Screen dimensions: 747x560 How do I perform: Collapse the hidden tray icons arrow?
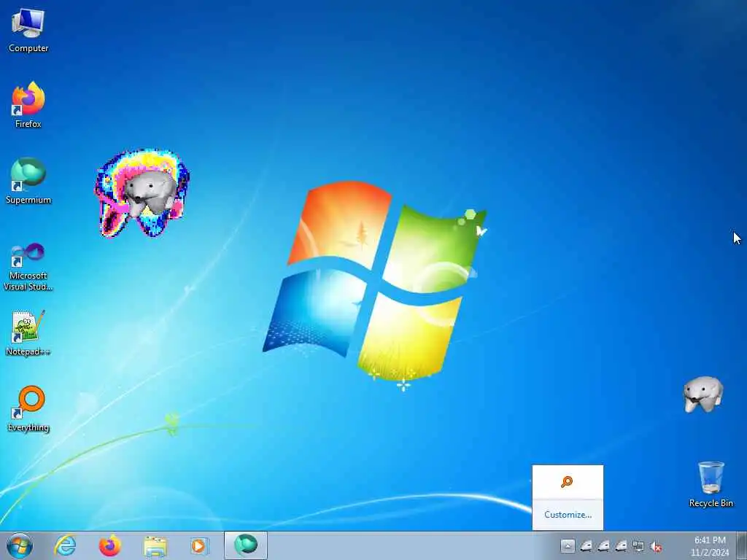[x=568, y=545]
